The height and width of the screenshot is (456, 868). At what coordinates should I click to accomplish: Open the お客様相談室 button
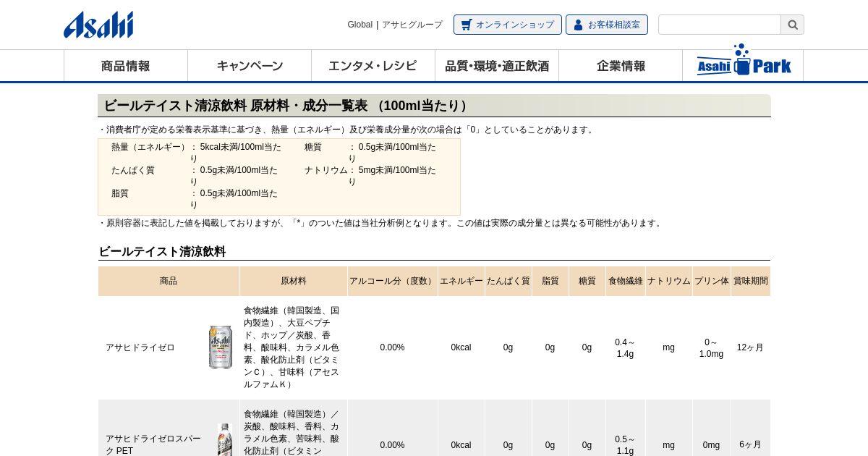click(607, 25)
